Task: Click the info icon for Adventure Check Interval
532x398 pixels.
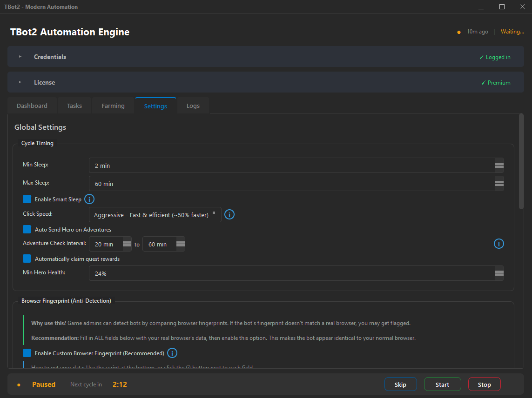Action: [x=498, y=244]
